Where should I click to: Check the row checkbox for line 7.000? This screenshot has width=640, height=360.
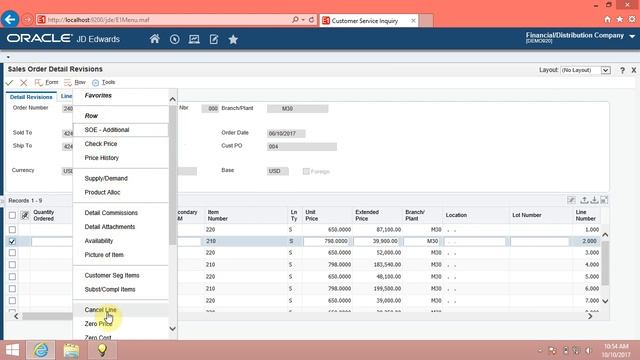12,300
